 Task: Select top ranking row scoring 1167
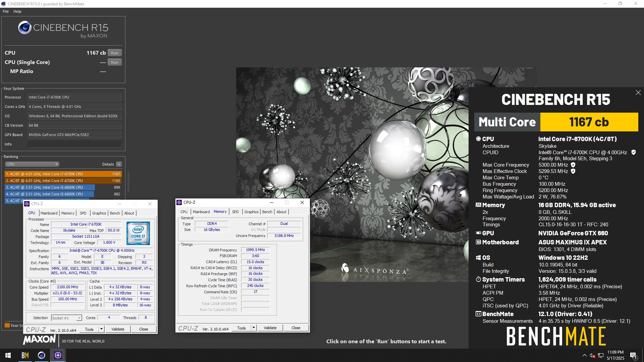point(63,174)
